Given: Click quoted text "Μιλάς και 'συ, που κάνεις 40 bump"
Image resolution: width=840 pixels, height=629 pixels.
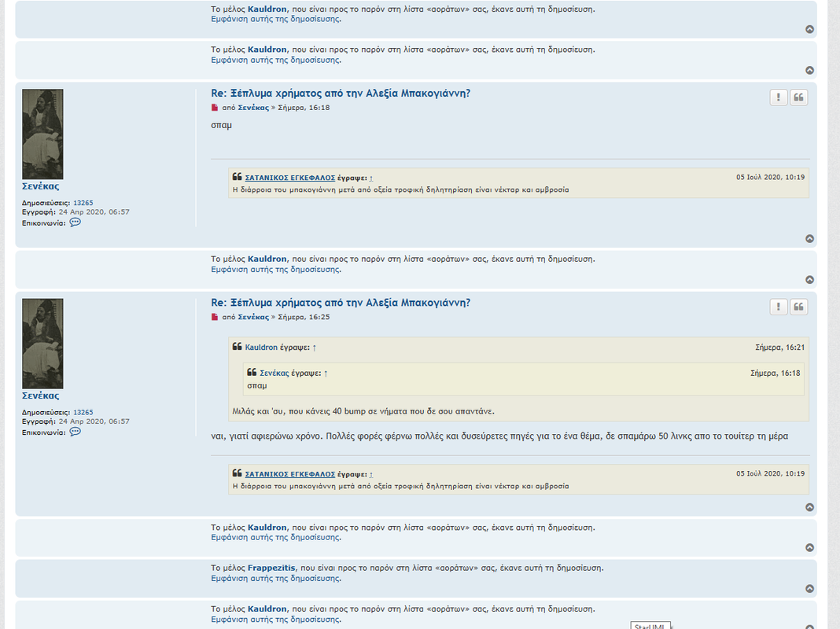Looking at the screenshot, I should [x=363, y=412].
